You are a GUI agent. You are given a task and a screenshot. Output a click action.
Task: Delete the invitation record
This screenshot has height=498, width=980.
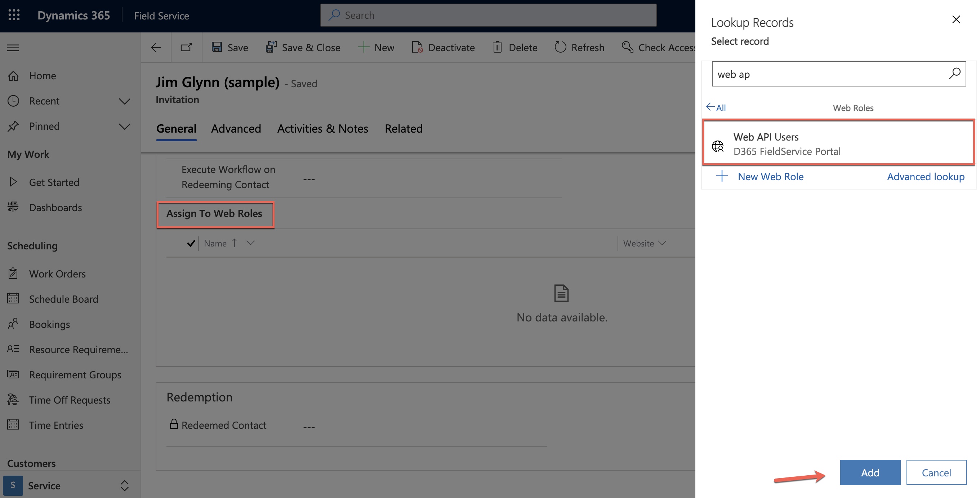tap(515, 48)
